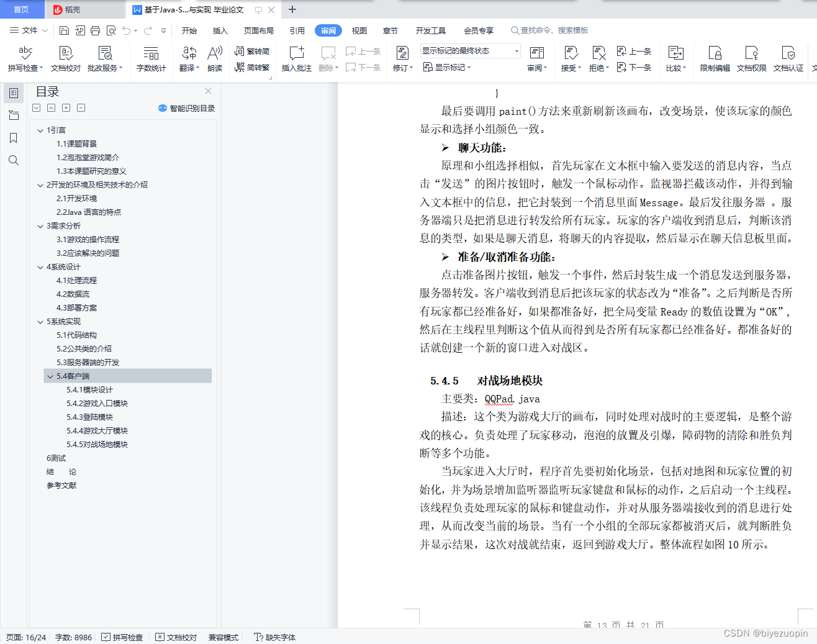Undo the last action
Image resolution: width=817 pixels, height=644 pixels.
pyautogui.click(x=127, y=30)
